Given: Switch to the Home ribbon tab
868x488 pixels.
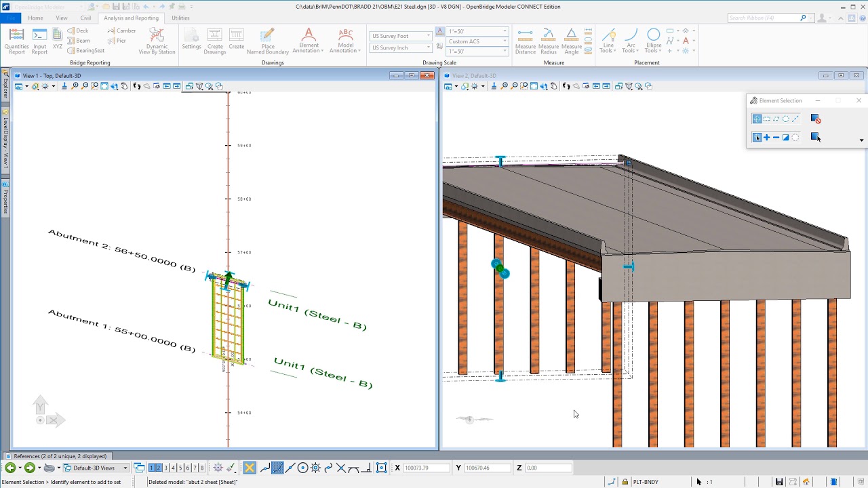Looking at the screenshot, I should point(35,18).
